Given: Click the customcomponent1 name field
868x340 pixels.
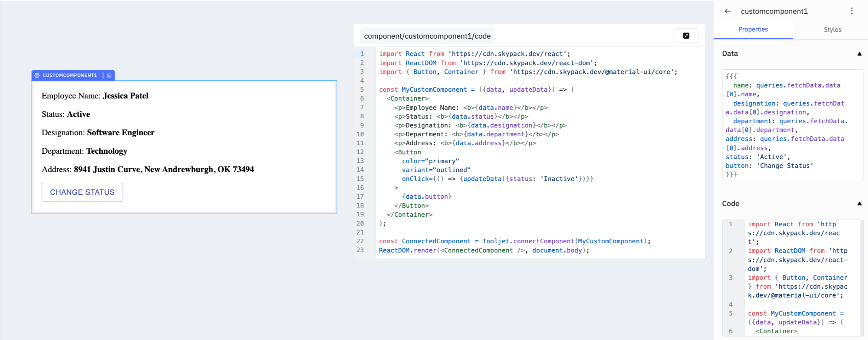Looking at the screenshot, I should (x=774, y=11).
